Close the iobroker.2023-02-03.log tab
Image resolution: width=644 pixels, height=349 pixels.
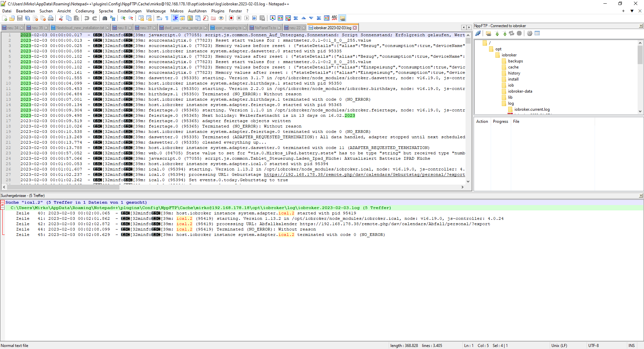click(355, 28)
